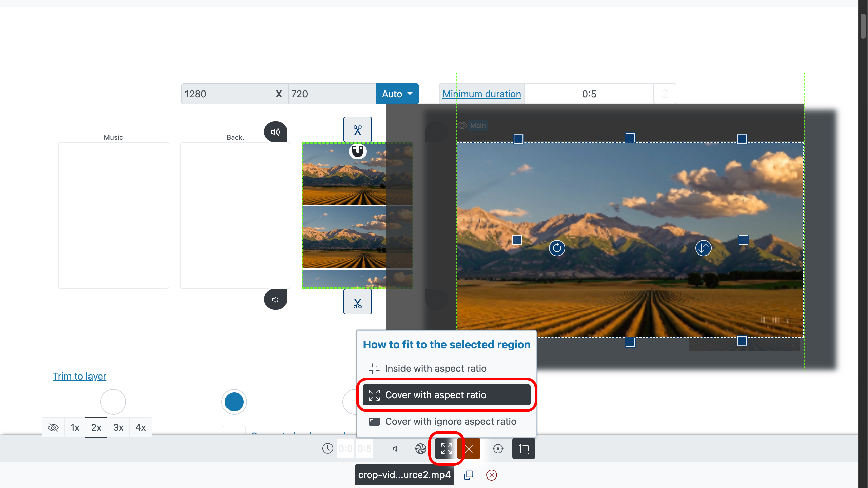Click the duplicate layer icon beside filename
Viewport: 868px width, 488px height.
click(468, 475)
